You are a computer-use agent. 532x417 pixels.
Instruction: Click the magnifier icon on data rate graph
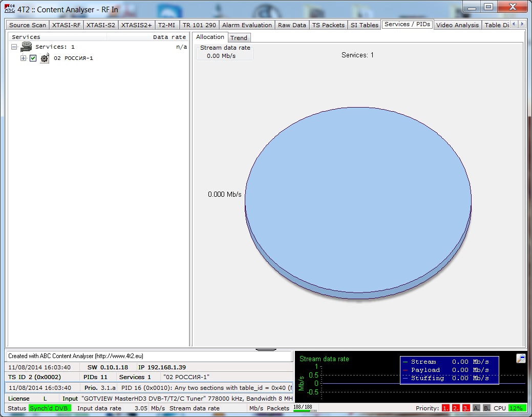tap(521, 359)
